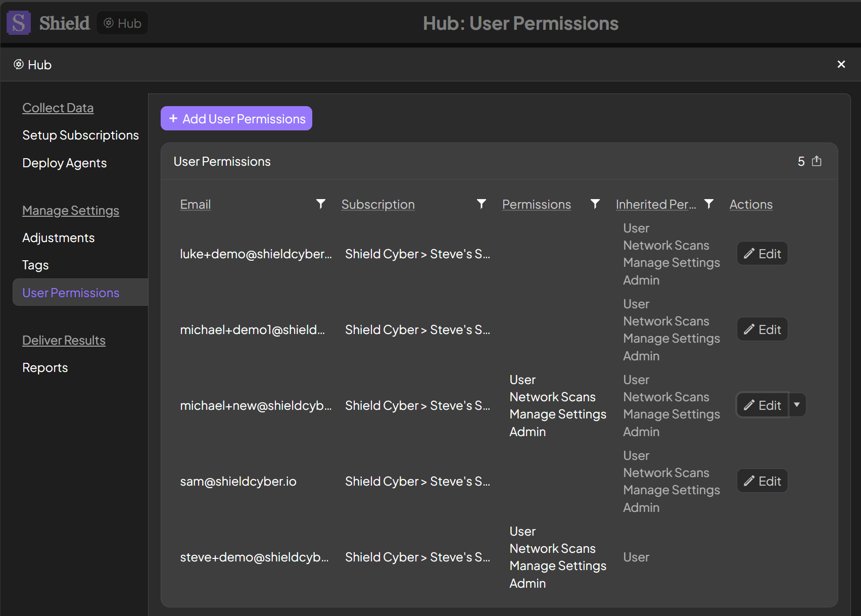Filter the Permissions column
861x616 pixels.
coord(595,204)
